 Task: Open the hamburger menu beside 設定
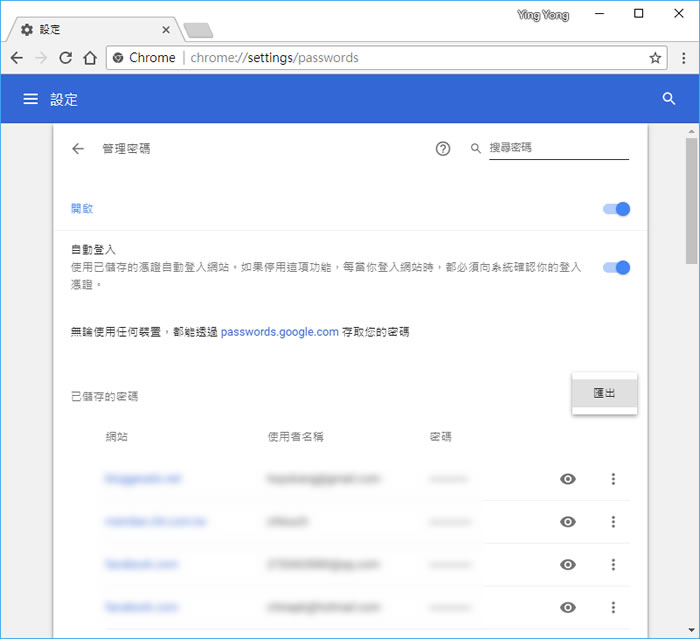tap(30, 99)
